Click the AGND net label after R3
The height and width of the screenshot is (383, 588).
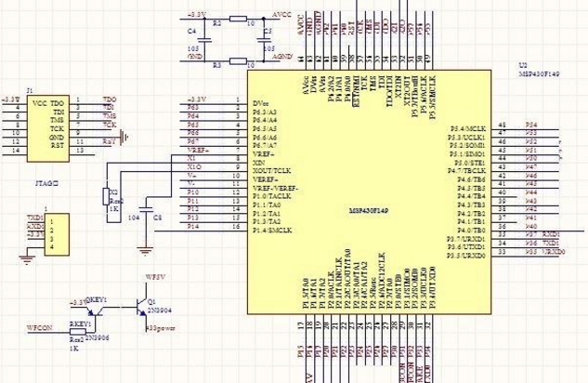pos(282,57)
